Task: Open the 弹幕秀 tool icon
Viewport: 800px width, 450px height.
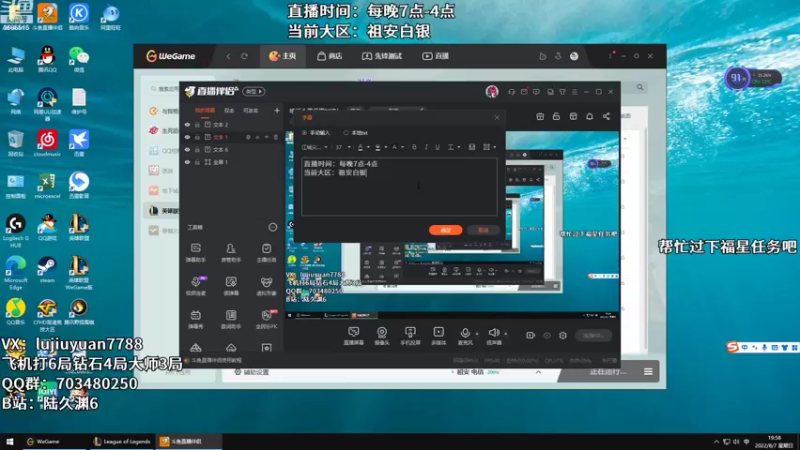Action: [x=195, y=319]
